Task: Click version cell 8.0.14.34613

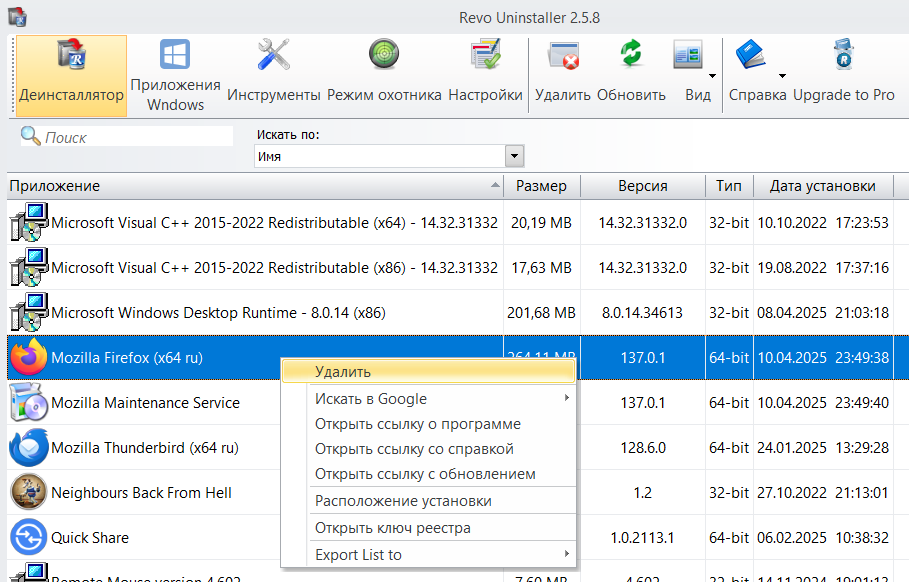Action: [642, 313]
